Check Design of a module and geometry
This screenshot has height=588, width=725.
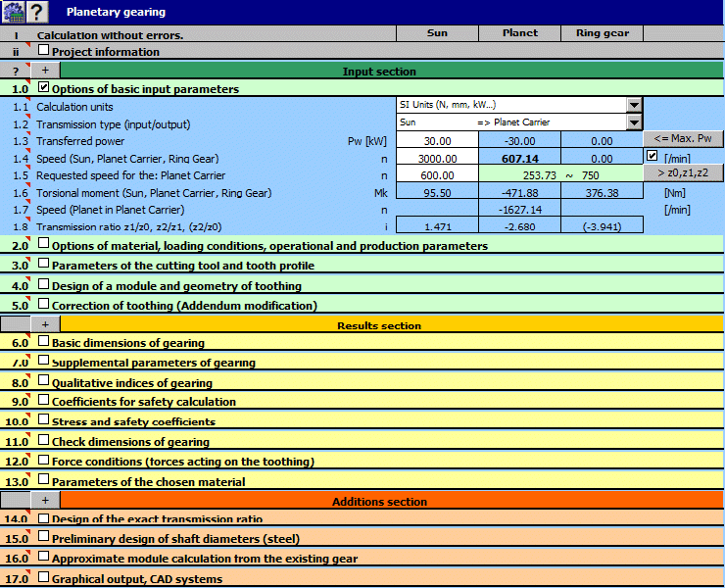point(43,285)
